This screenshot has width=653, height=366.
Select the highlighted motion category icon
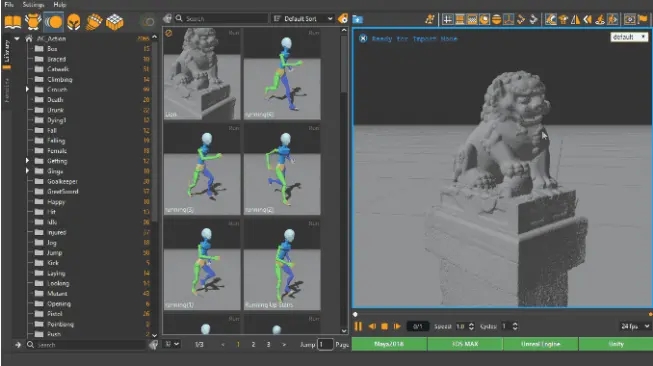53,22
